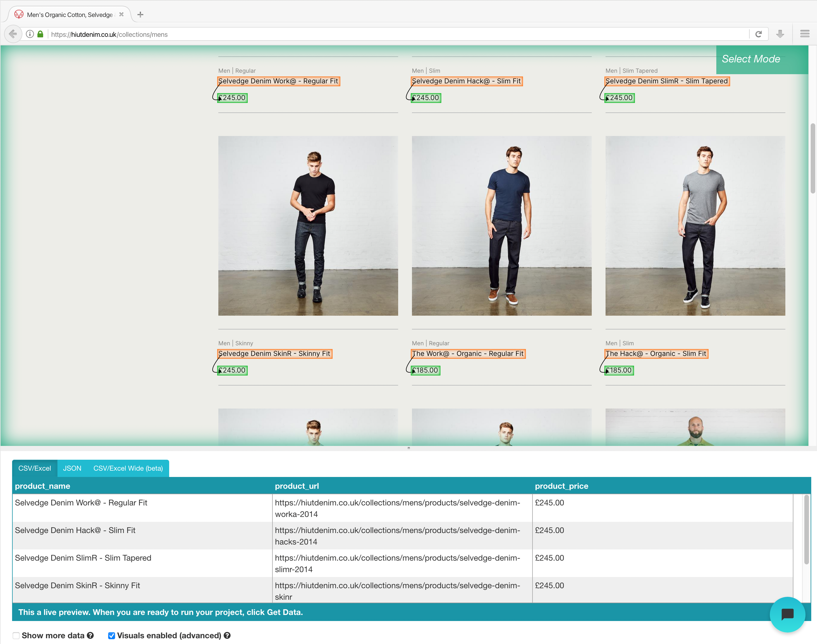
Task: Click the browser reload icon
Action: (x=759, y=34)
